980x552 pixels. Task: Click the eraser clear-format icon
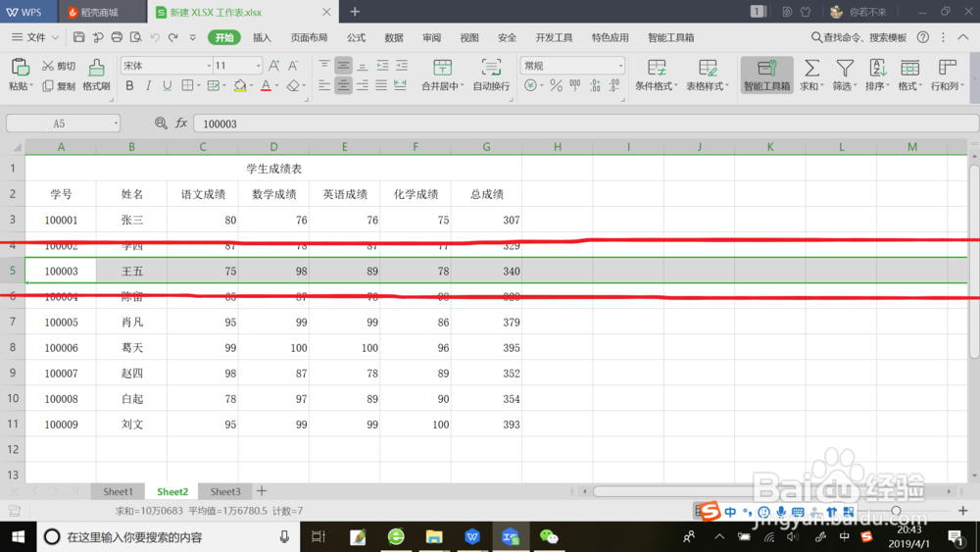click(292, 85)
